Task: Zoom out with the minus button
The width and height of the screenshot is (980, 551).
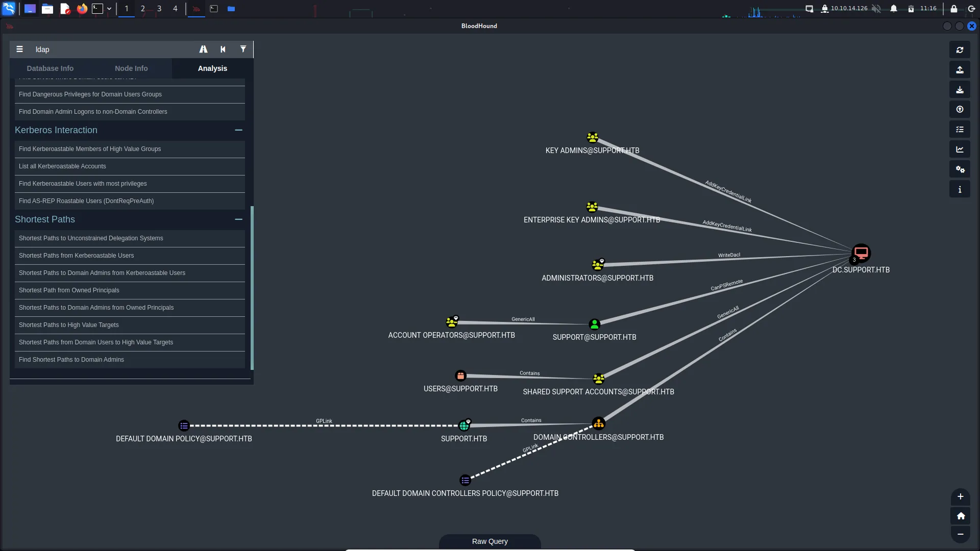Action: click(960, 534)
